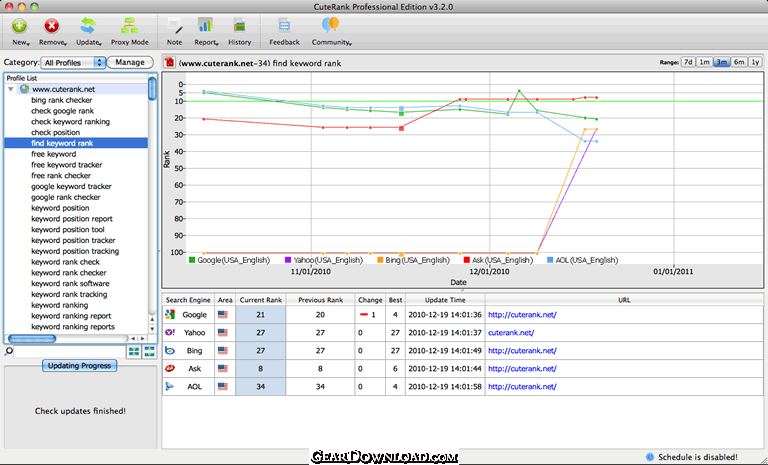Click the Ask search engine icon in table
This screenshot has height=465, width=768.
pos(170,368)
